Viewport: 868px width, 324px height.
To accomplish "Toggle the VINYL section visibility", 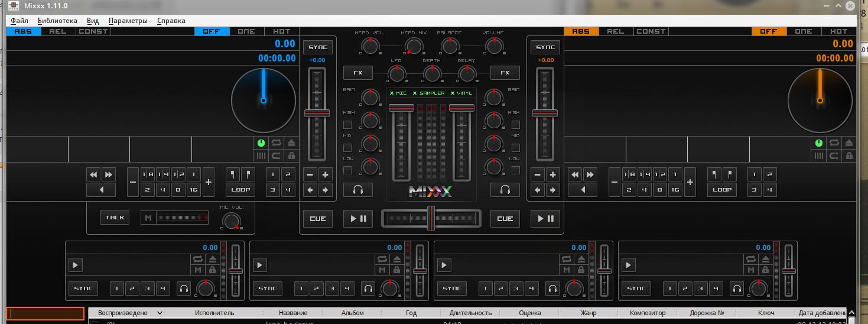I will 461,93.
